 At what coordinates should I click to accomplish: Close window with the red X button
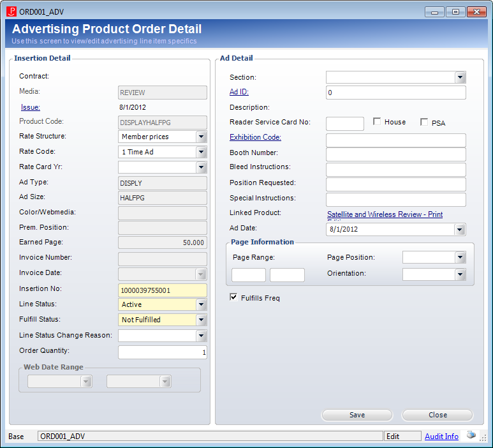(x=476, y=12)
